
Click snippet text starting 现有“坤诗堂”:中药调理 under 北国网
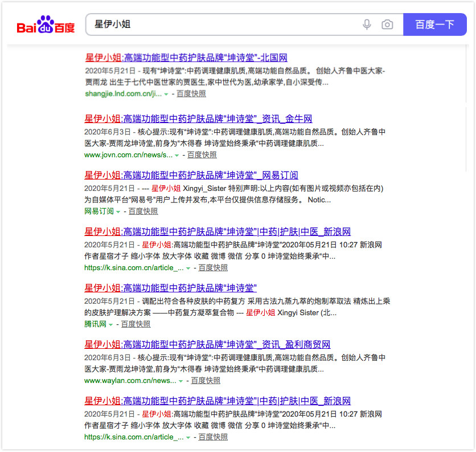point(235,76)
